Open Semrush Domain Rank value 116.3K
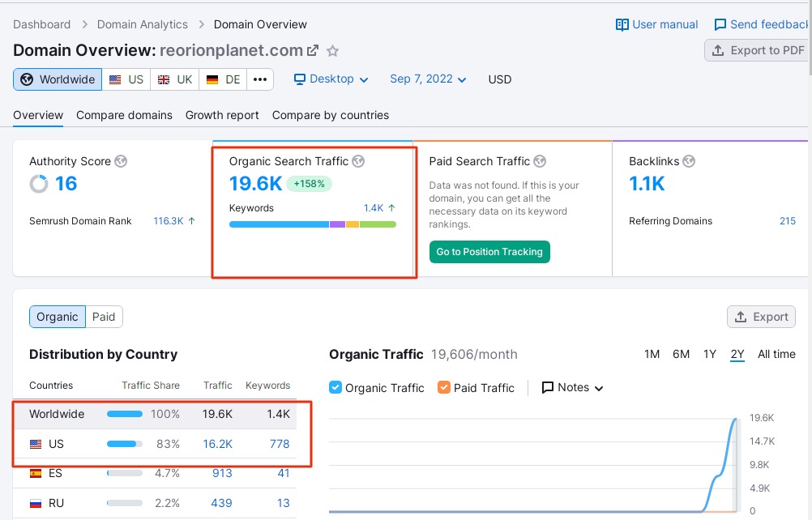The image size is (812, 520). [169, 221]
